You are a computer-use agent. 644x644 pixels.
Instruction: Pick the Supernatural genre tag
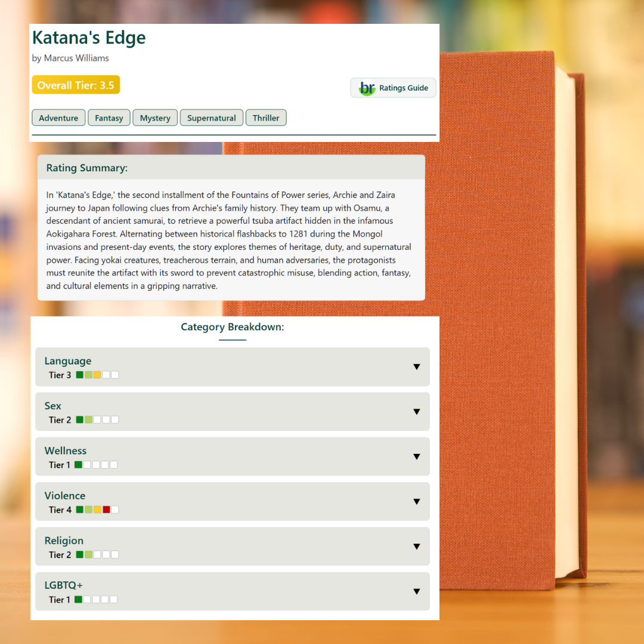212,118
